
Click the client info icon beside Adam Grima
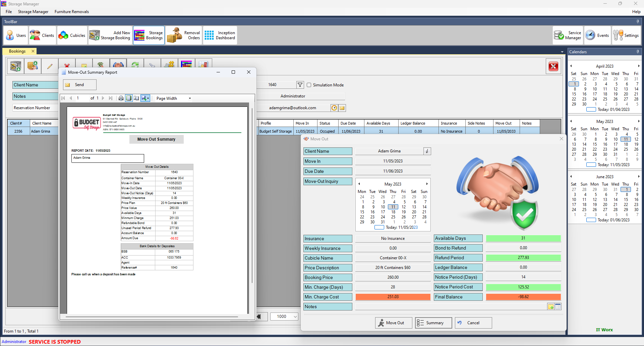pos(427,151)
